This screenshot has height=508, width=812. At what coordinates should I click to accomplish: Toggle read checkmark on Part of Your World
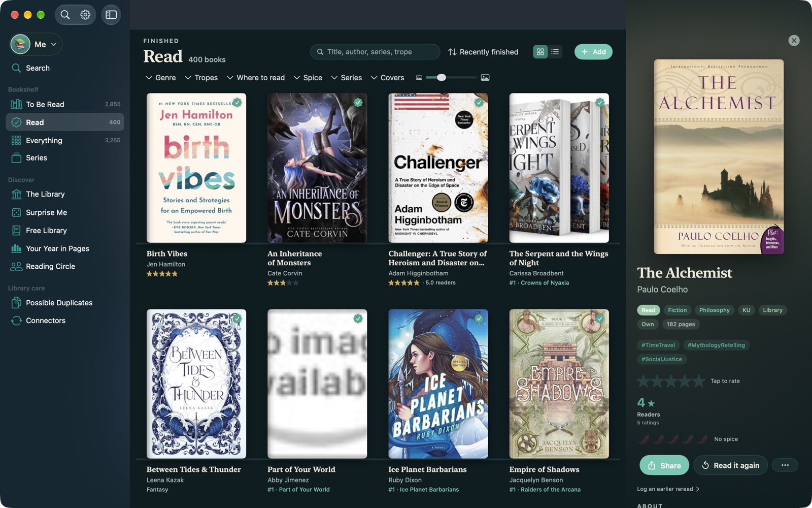point(358,319)
